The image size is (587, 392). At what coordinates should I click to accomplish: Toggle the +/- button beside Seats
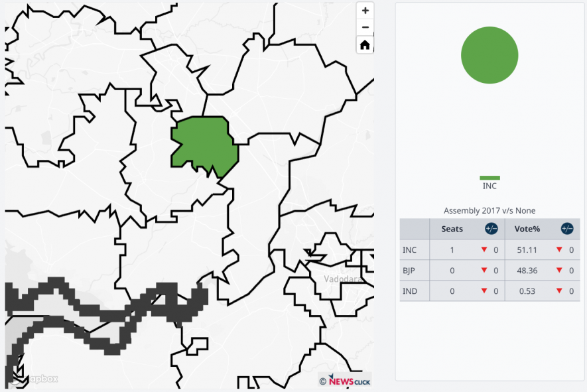pyautogui.click(x=491, y=229)
